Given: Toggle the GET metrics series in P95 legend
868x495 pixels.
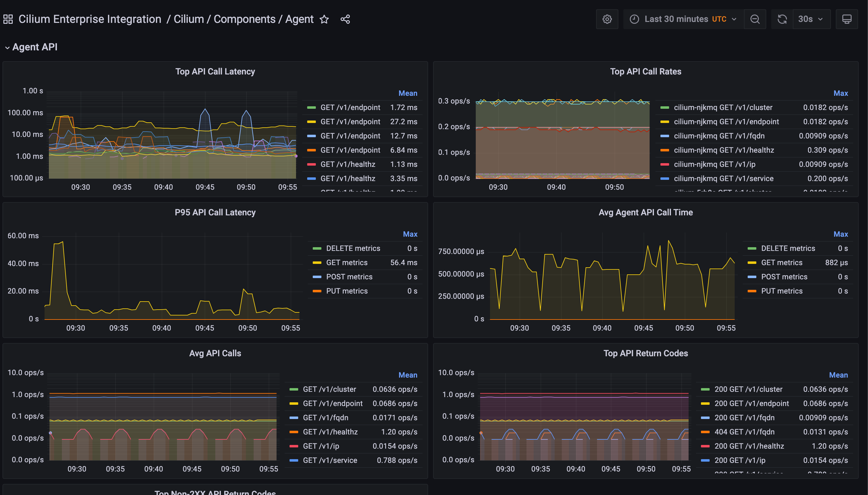Looking at the screenshot, I should [x=347, y=262].
